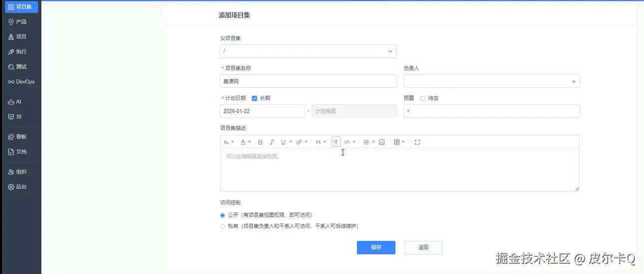Open the 负责人 dropdown
The image size is (644, 274).
click(492, 81)
